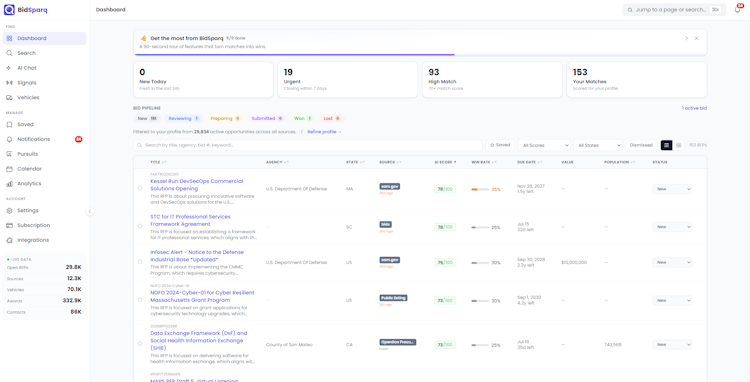750x382 pixels.
Task: Focus the Jump to a page search
Action: pyautogui.click(x=674, y=10)
